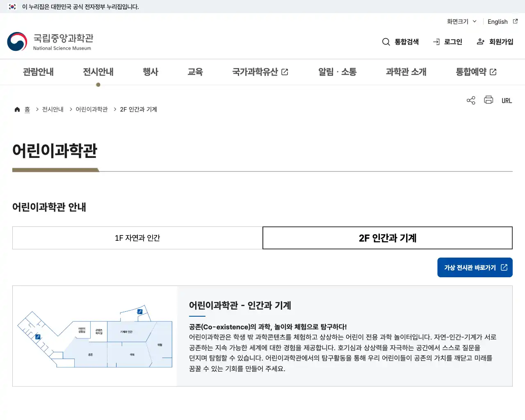Click the home icon in the breadcrumb

[17, 109]
